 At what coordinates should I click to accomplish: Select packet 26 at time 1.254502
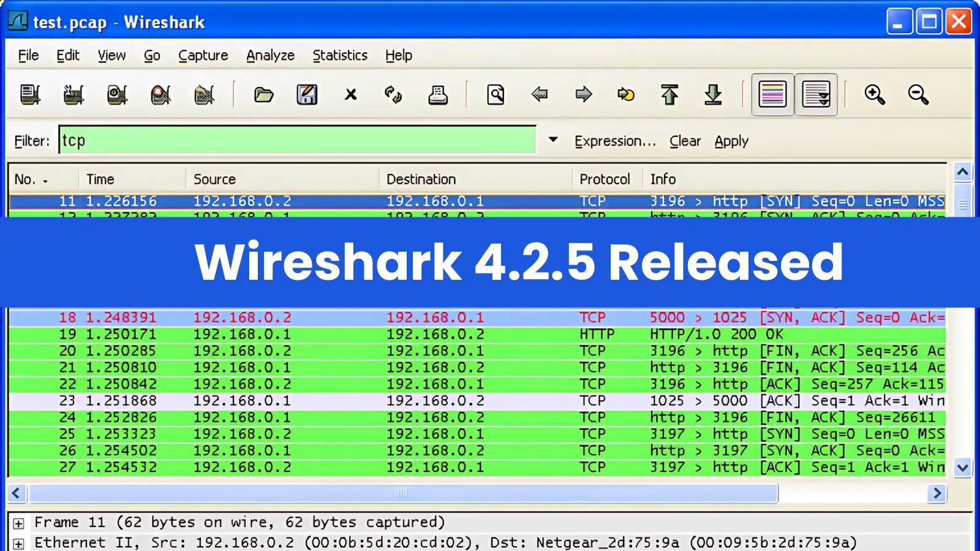478,451
